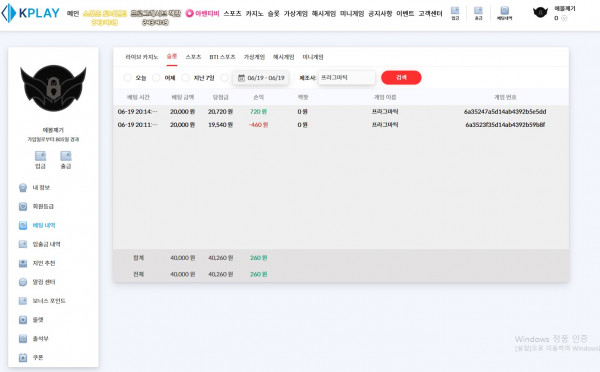Open the 06/19 - 06/19 date picker
Viewport: 600px width, 372px height.
pyautogui.click(x=261, y=78)
